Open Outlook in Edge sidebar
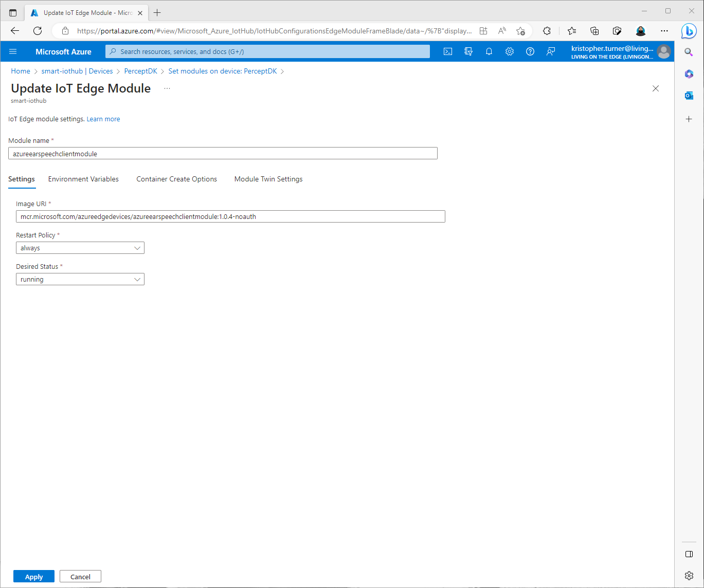The image size is (704, 588). pos(689,96)
